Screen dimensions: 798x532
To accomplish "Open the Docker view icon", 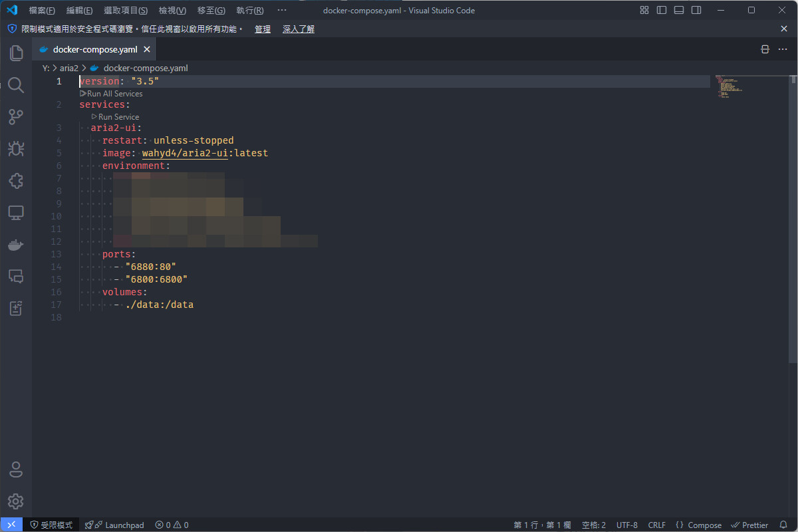I will 16,245.
